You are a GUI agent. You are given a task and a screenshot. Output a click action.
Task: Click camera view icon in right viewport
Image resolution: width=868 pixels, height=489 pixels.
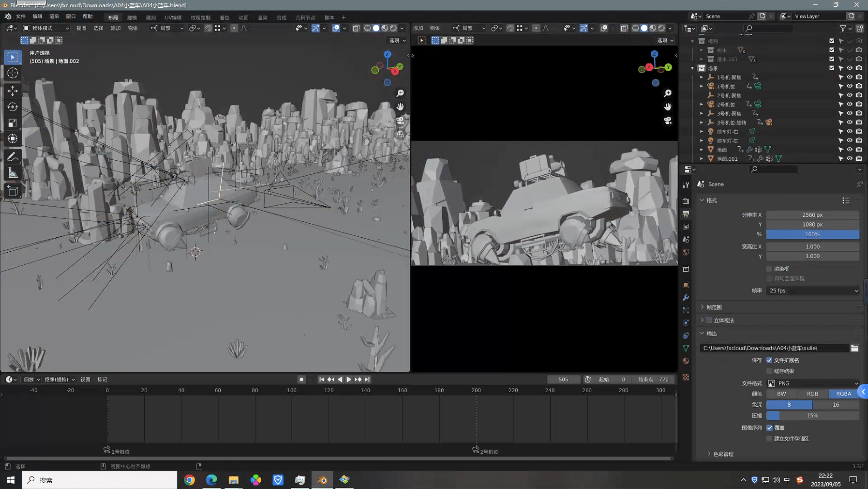668,121
